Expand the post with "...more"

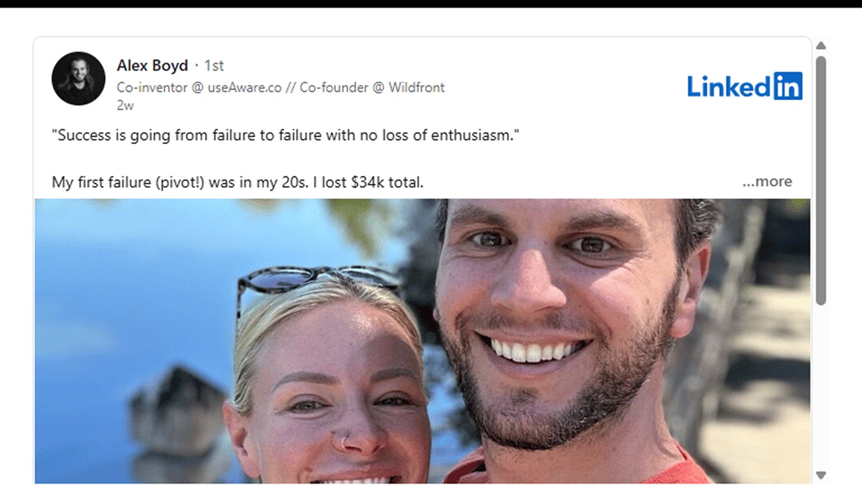pyautogui.click(x=767, y=181)
